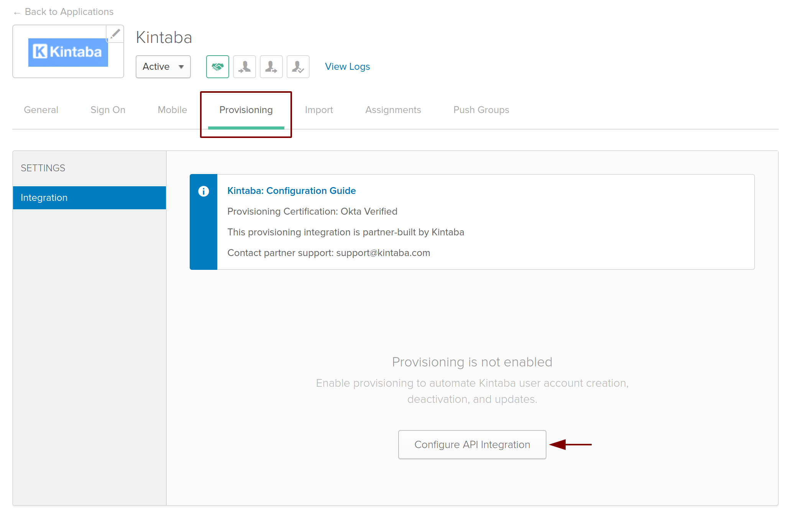The width and height of the screenshot is (804, 532).
Task: Switch to the General tab
Action: 41,110
